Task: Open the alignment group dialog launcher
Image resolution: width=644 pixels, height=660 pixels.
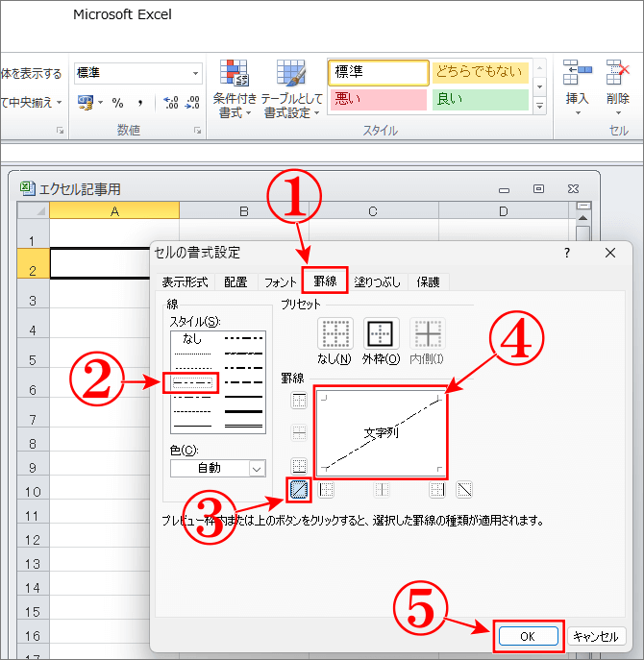Action: (60, 131)
